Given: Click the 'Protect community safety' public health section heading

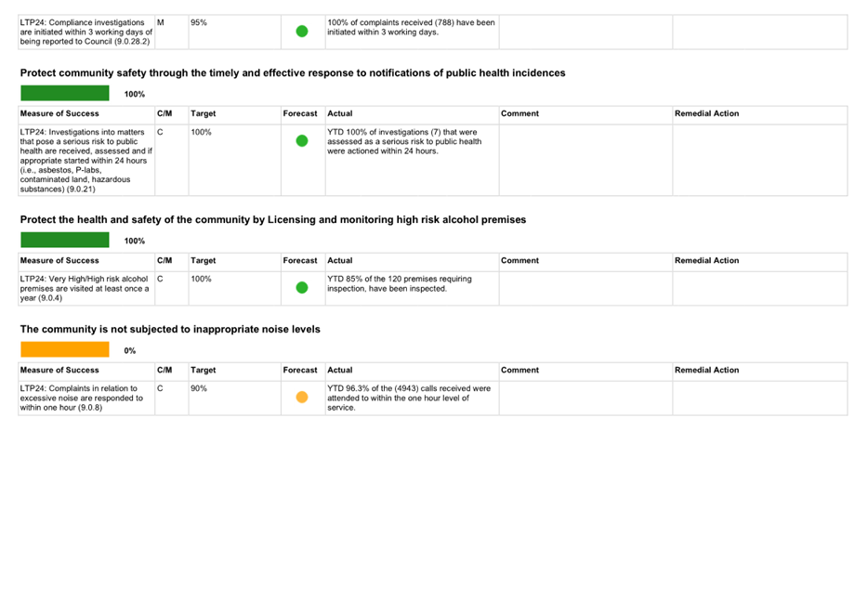Looking at the screenshot, I should tap(292, 72).
